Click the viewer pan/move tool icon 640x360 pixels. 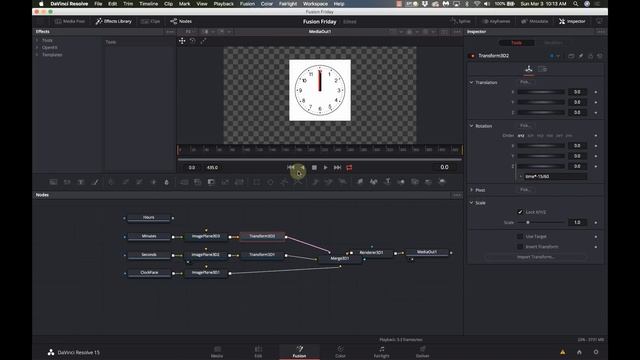(182, 41)
